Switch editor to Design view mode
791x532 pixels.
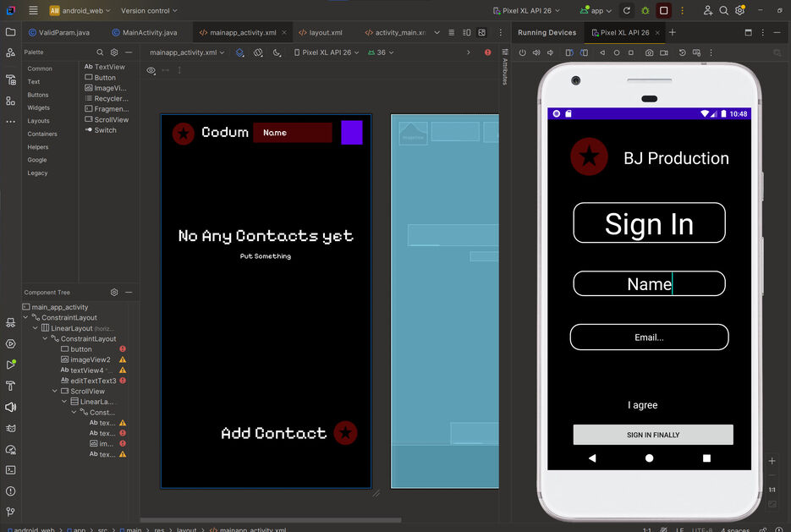(x=482, y=32)
